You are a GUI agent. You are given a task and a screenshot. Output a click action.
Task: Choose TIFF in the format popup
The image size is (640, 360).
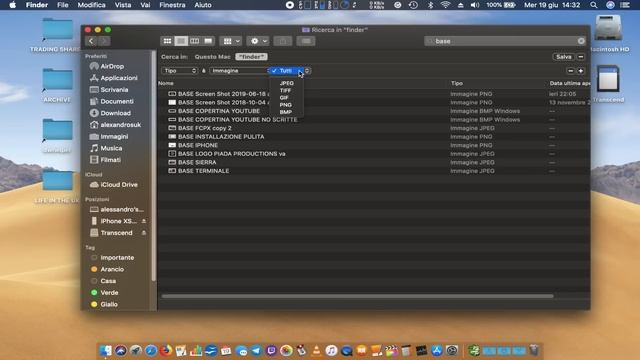[x=285, y=91]
